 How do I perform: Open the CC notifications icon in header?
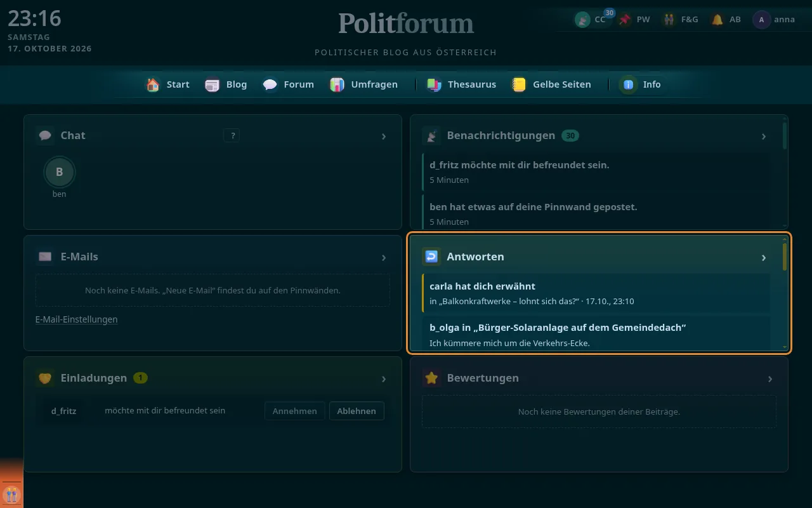coord(582,20)
